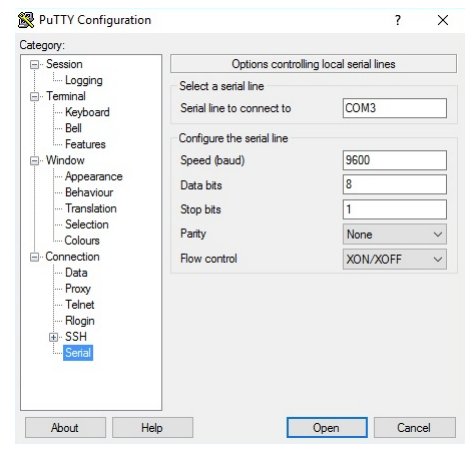Select the Window category
The image size is (472, 454).
65,160
